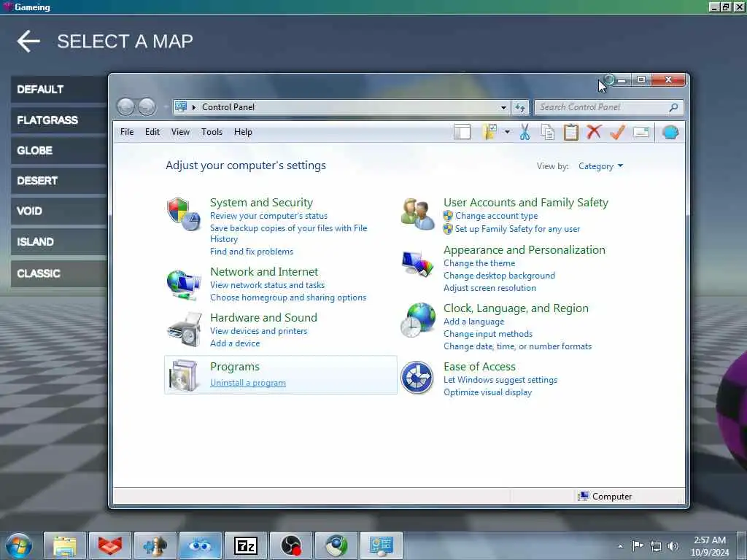The image size is (747, 560).
Task: Open the View menu
Action: point(181,132)
